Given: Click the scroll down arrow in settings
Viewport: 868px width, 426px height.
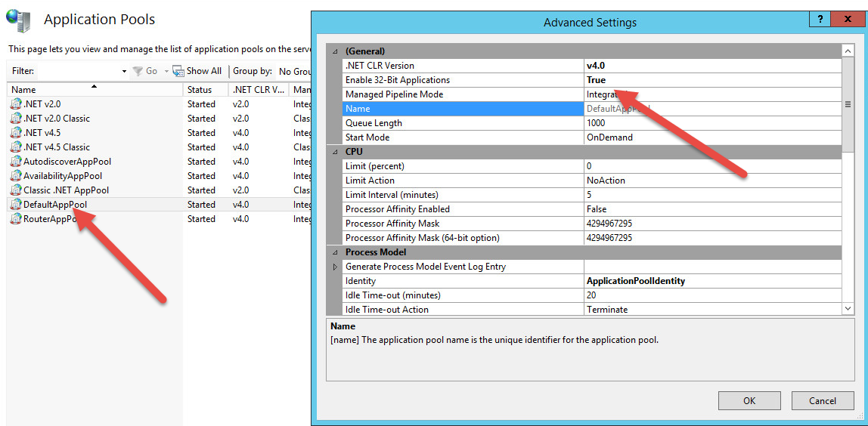Looking at the screenshot, I should [848, 309].
